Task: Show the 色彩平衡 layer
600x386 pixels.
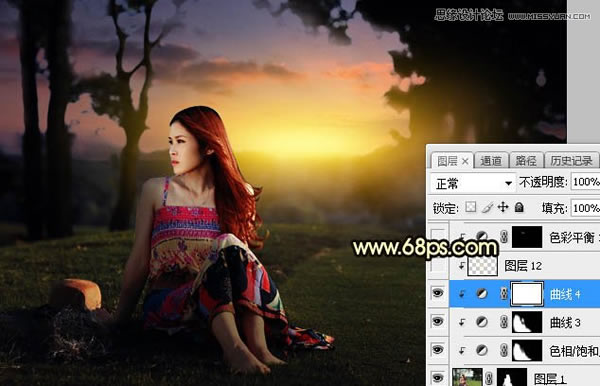Action: click(x=438, y=237)
